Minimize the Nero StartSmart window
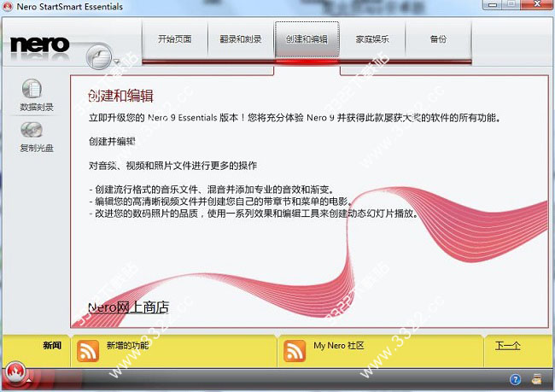Screen dimensions: 555x392 (493, 4)
